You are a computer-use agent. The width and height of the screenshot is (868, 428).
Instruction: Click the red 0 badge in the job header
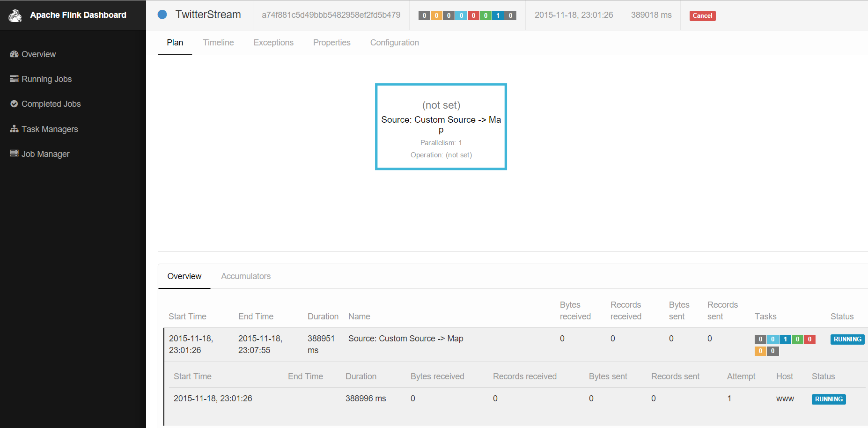pos(473,15)
